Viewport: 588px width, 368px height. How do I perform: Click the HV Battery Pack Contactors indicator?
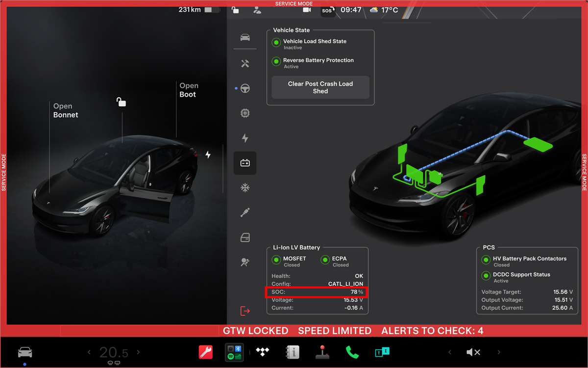click(x=486, y=260)
